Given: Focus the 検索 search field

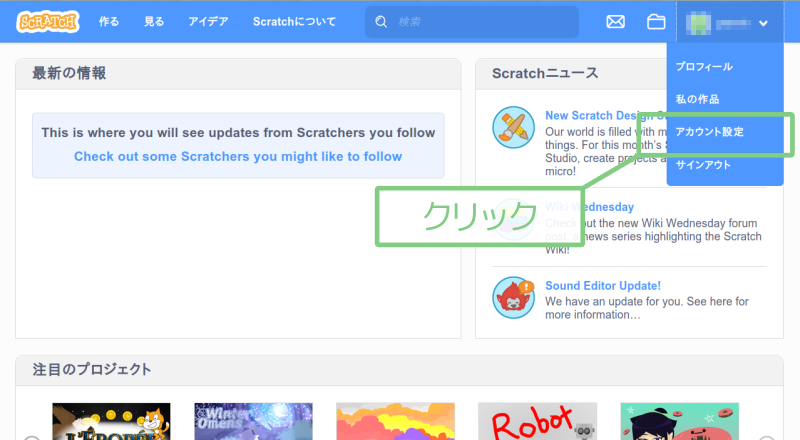Looking at the screenshot, I should tap(472, 22).
